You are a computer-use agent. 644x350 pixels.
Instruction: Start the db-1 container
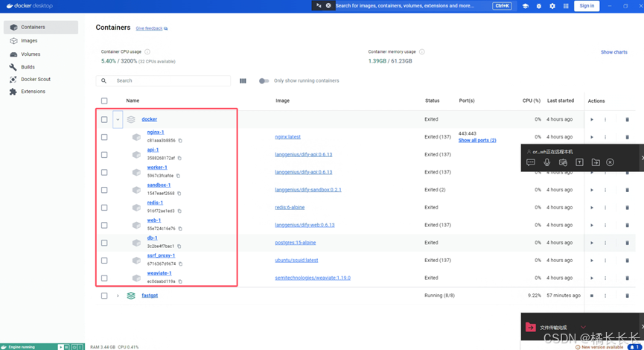point(592,243)
